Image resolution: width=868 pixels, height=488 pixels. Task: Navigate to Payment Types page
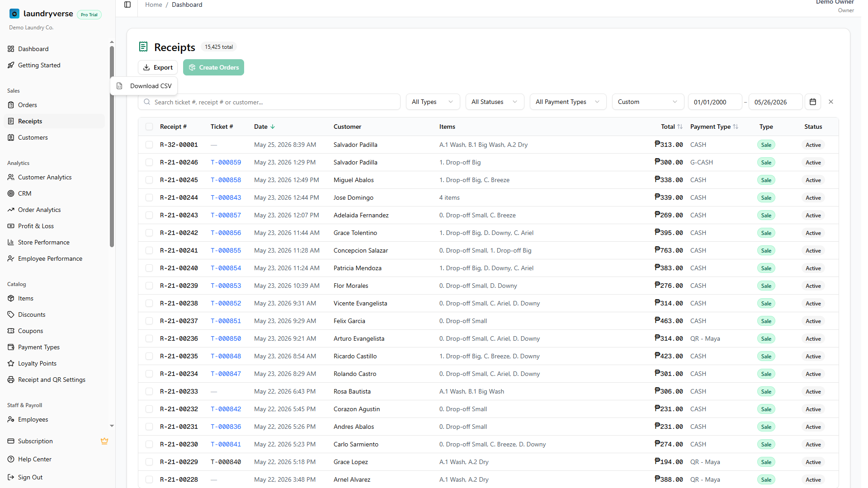54,347
